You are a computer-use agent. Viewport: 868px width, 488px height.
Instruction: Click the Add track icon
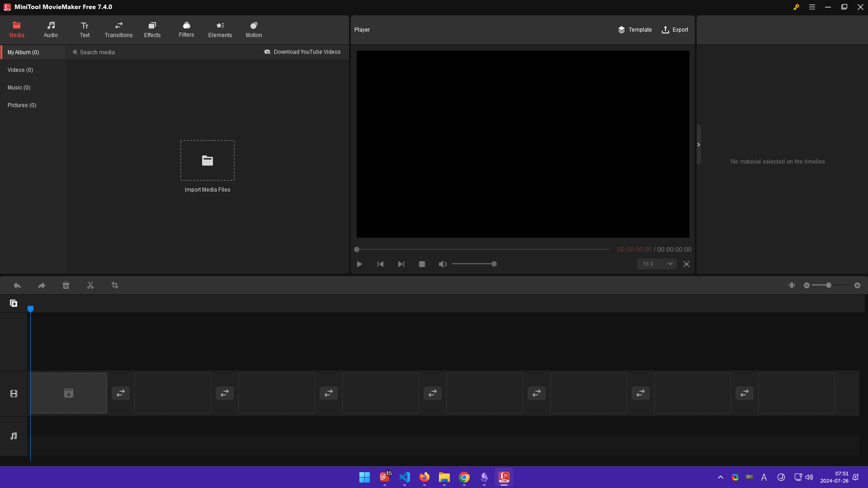point(14,304)
